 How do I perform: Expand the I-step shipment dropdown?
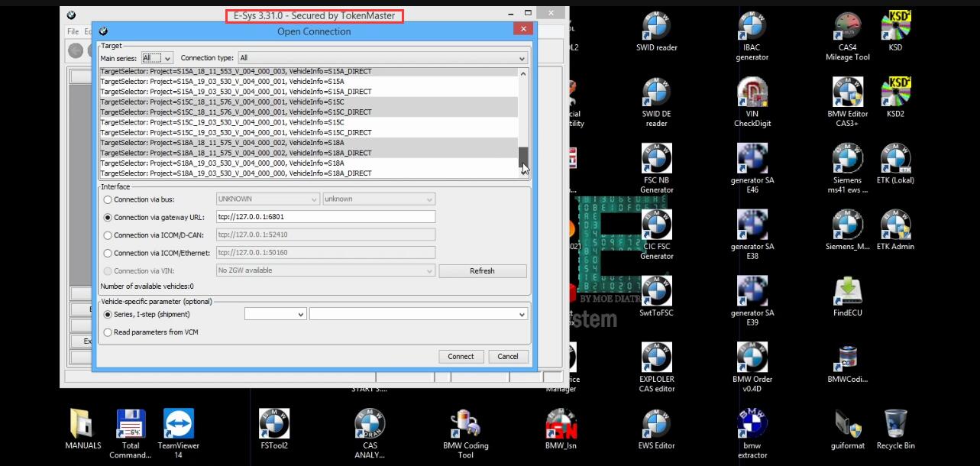coord(419,314)
